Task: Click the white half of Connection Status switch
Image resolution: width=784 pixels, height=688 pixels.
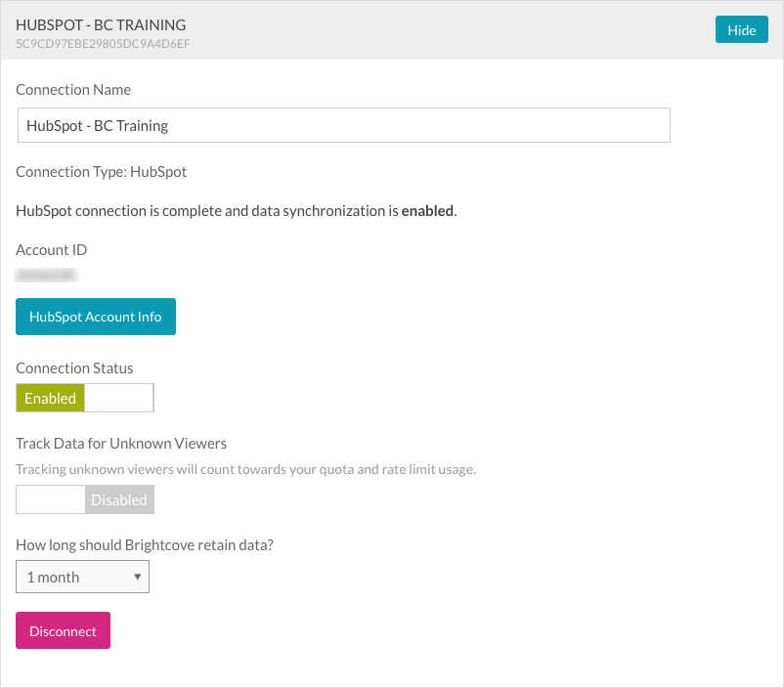Action: [x=119, y=398]
